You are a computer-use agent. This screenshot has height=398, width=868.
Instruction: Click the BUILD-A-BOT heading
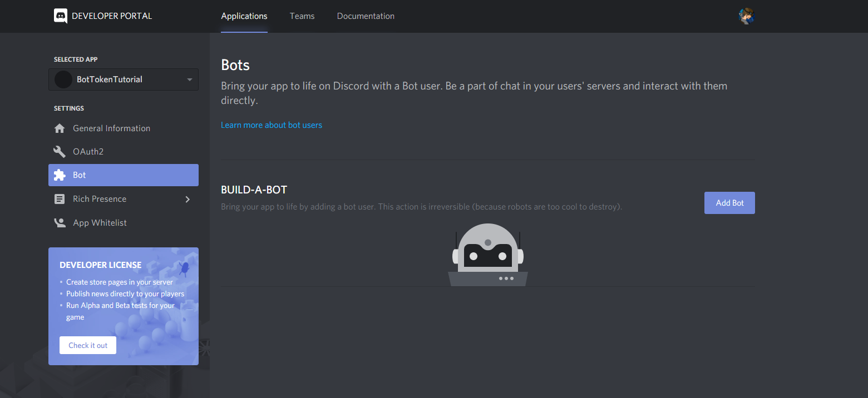point(254,190)
